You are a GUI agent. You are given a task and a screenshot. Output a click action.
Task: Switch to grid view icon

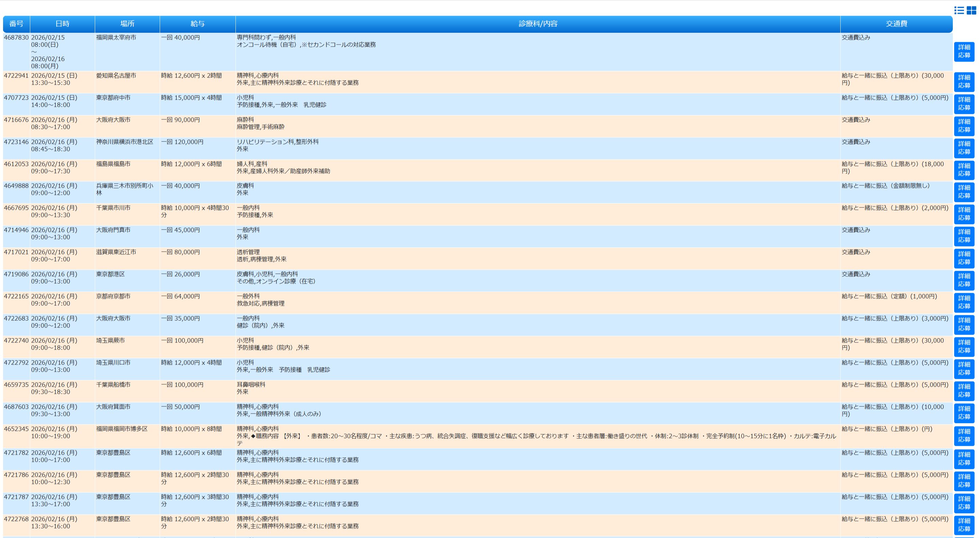[971, 10]
